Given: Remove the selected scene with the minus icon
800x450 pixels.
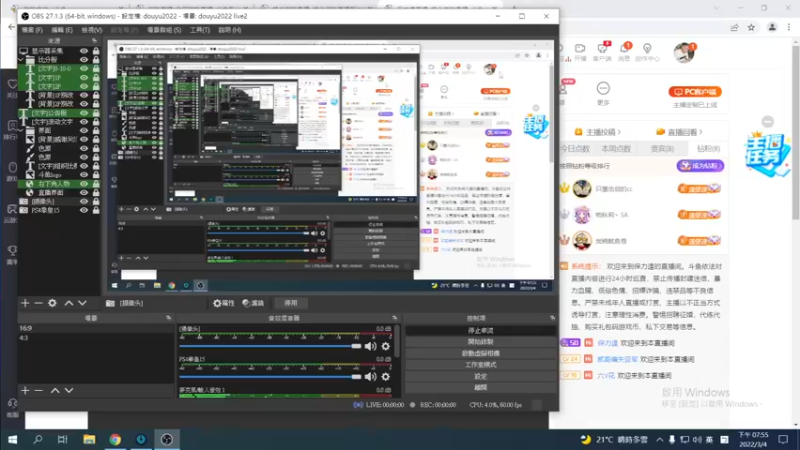Looking at the screenshot, I should (x=38, y=390).
